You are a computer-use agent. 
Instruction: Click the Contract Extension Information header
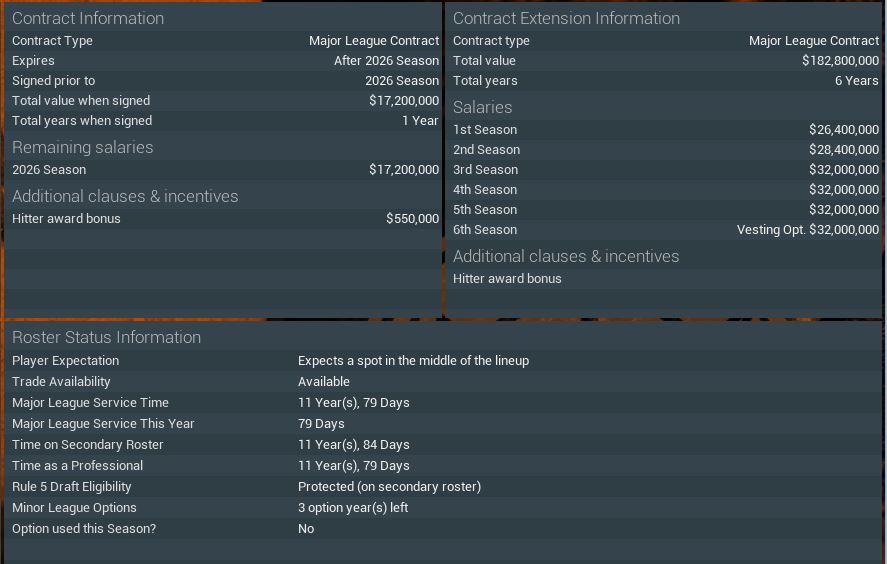(x=566, y=18)
